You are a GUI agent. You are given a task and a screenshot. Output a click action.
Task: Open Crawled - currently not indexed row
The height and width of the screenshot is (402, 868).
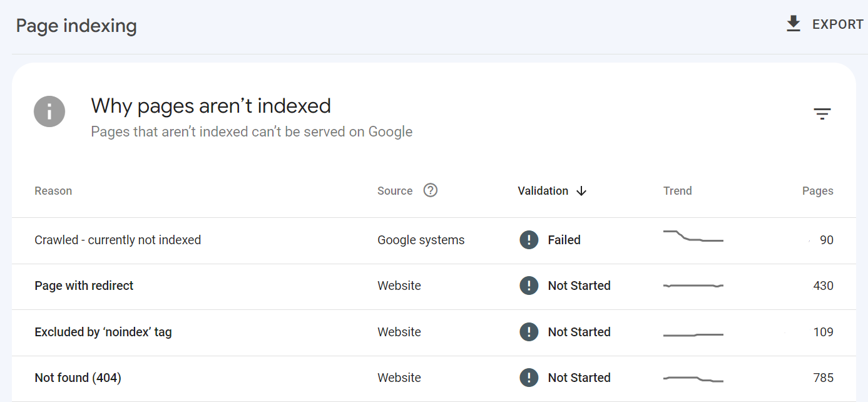(x=118, y=240)
